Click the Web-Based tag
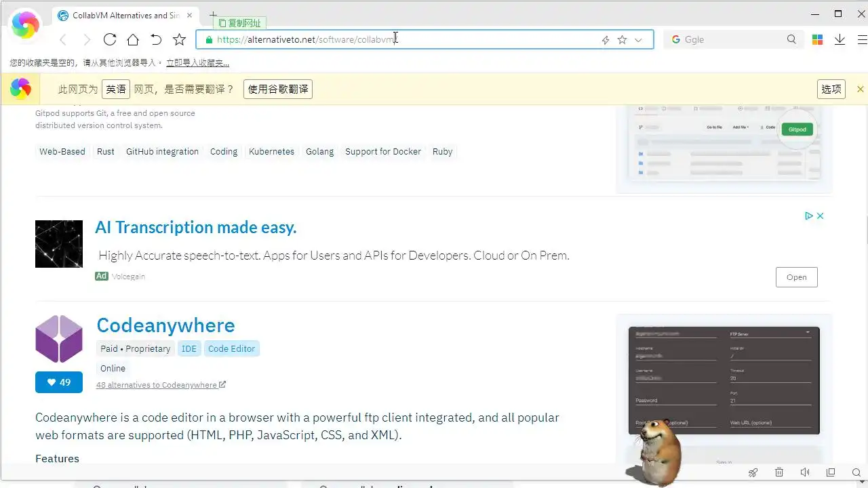The height and width of the screenshot is (488, 868). [62, 152]
